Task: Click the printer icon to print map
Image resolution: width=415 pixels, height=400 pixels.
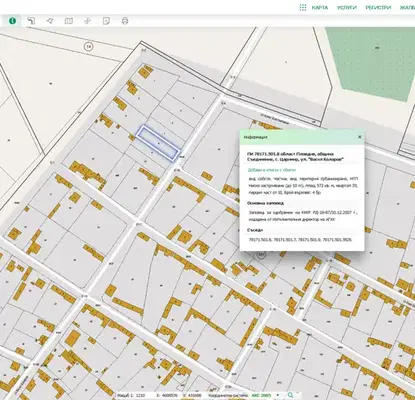Action: coord(125,21)
